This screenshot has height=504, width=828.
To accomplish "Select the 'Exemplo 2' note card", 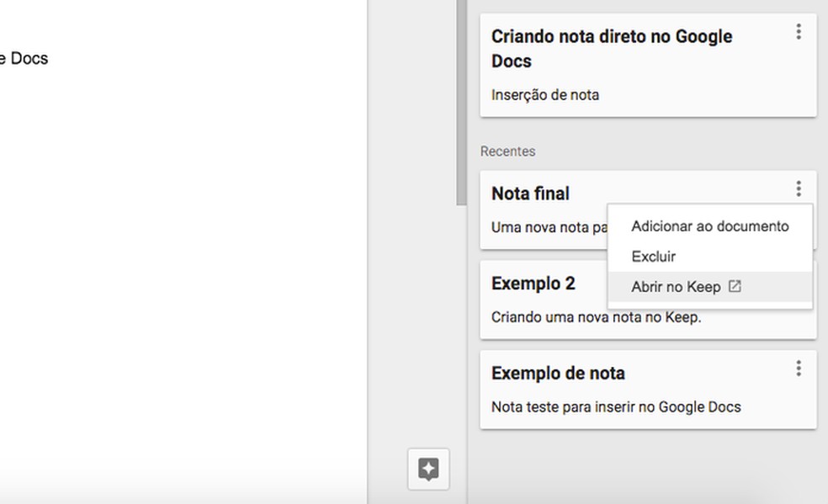I will point(534,284).
